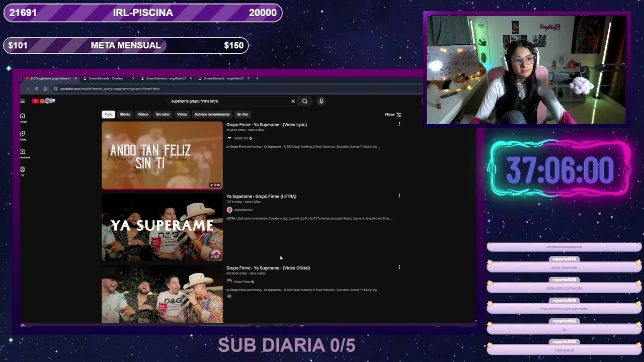Click the magnifier search button
The height and width of the screenshot is (362, 644).
coord(305,101)
